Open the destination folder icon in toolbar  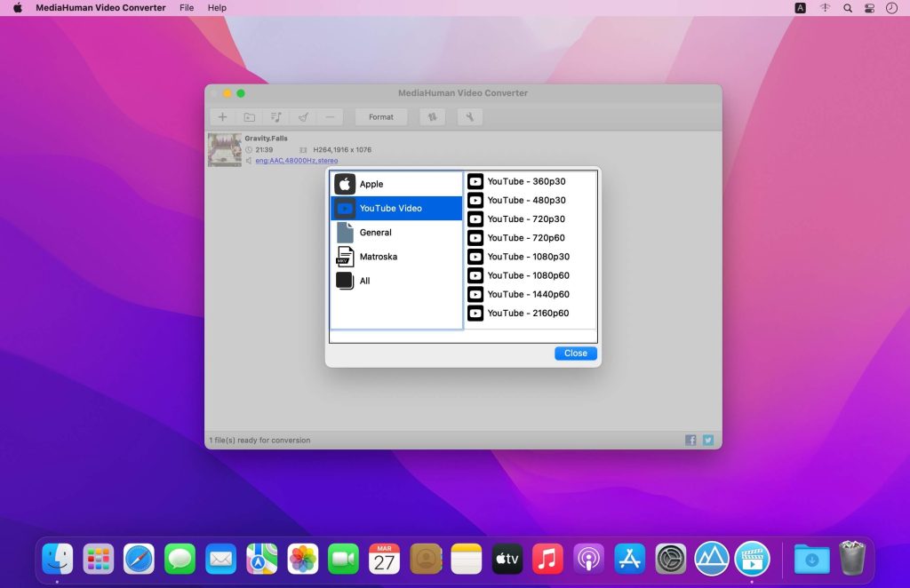[249, 116]
